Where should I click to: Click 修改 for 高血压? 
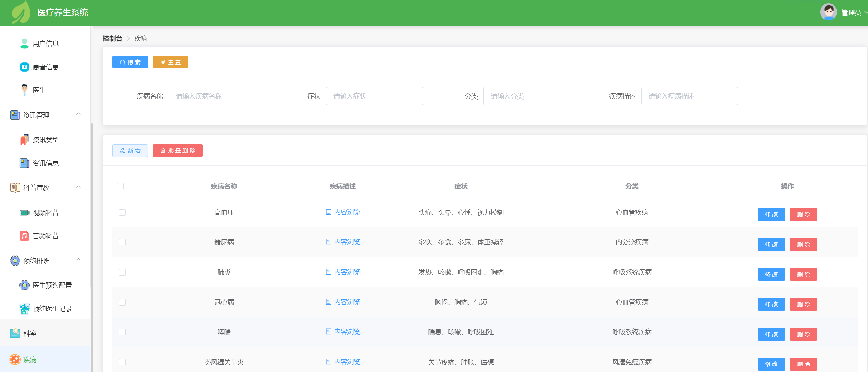click(x=771, y=214)
